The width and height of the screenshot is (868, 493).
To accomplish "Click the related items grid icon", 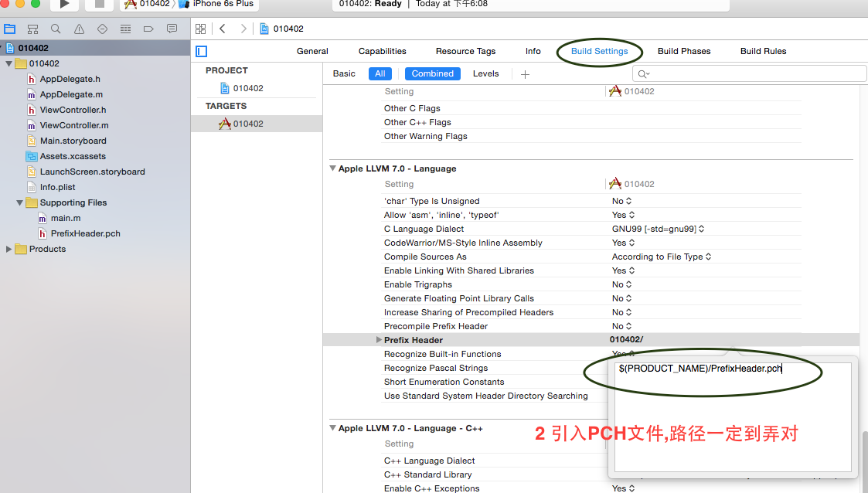I will pos(201,29).
